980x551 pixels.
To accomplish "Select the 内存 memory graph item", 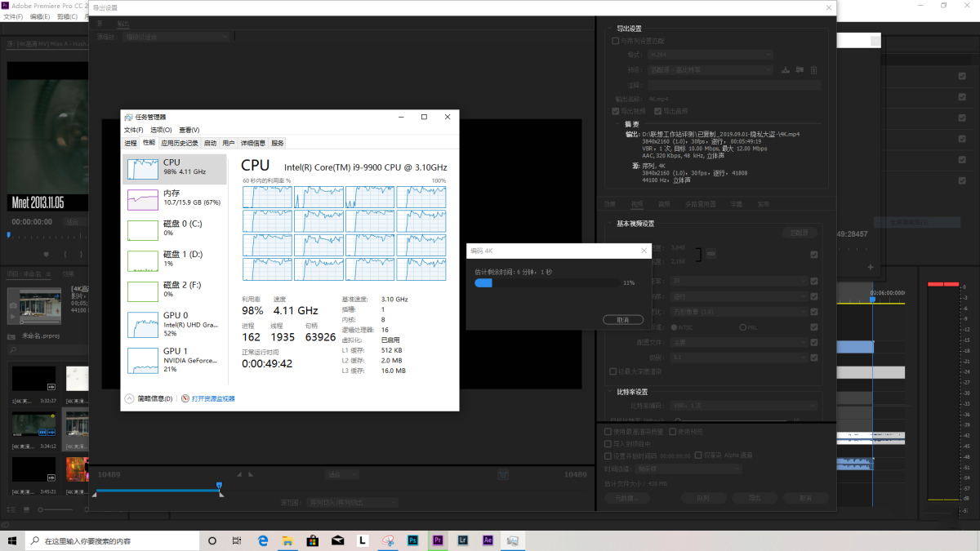I will coord(174,198).
